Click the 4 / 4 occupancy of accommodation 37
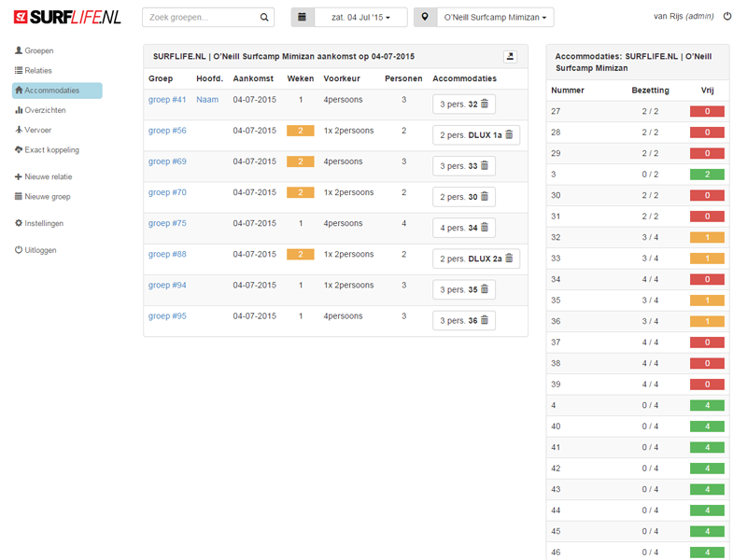747x560 pixels. (x=650, y=343)
